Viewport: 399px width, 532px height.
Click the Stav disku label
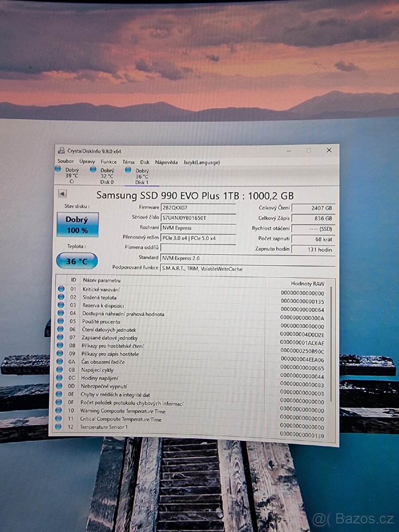77,206
